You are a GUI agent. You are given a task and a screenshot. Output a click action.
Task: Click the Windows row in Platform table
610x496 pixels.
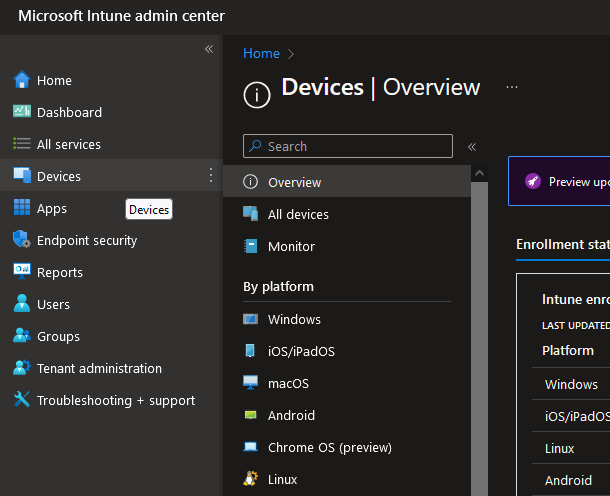[571, 384]
